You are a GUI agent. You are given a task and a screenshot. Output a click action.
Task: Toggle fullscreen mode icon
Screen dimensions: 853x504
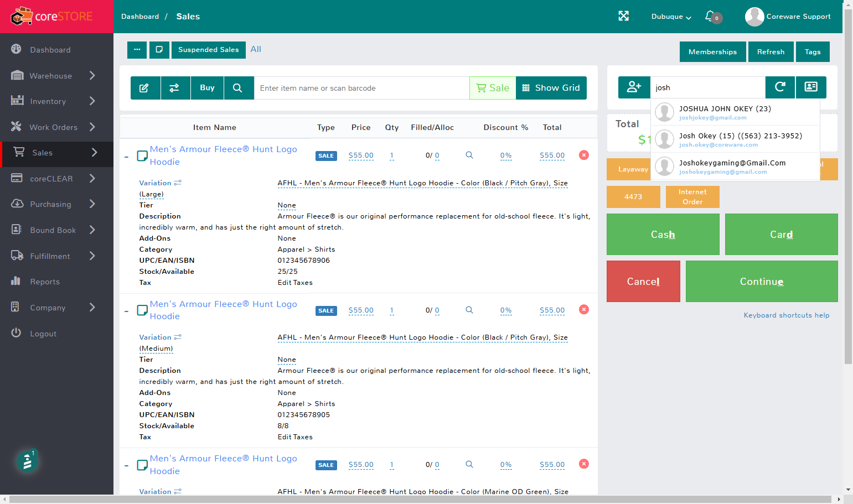coord(624,16)
